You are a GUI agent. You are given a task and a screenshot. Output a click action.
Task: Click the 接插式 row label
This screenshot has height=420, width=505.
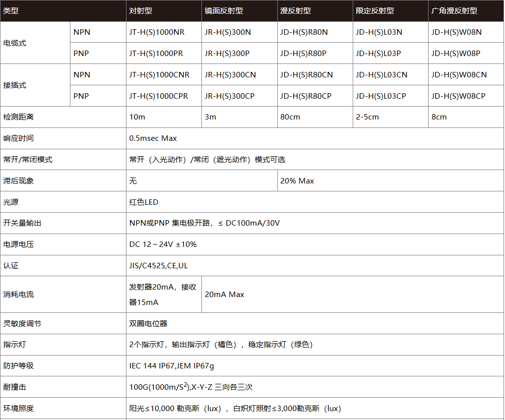click(x=15, y=85)
